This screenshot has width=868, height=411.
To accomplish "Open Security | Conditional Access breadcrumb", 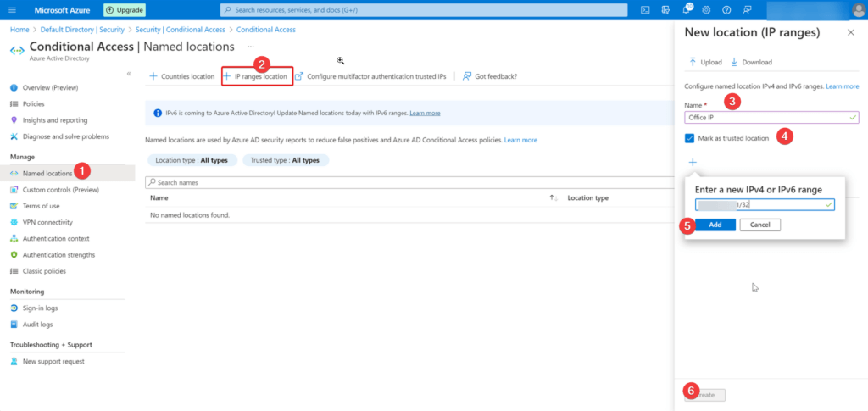I will [180, 30].
